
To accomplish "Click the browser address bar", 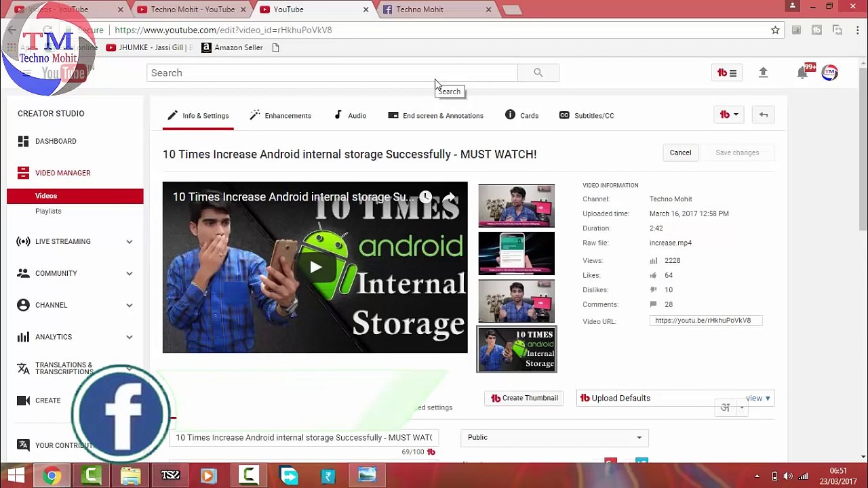I will click(x=434, y=30).
